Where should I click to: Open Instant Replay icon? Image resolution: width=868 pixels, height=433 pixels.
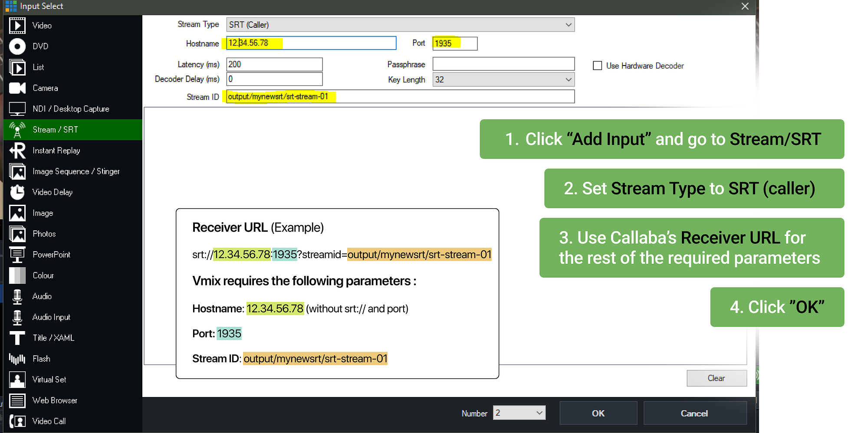[x=17, y=150]
